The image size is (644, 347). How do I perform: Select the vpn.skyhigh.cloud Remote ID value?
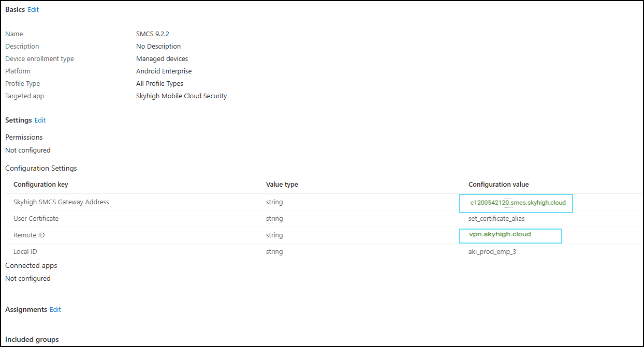pos(500,234)
